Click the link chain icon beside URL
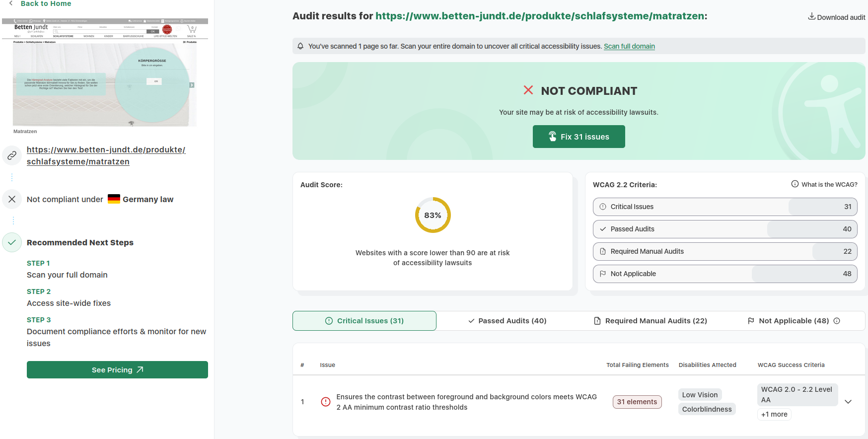The height and width of the screenshot is (439, 868). click(12, 155)
